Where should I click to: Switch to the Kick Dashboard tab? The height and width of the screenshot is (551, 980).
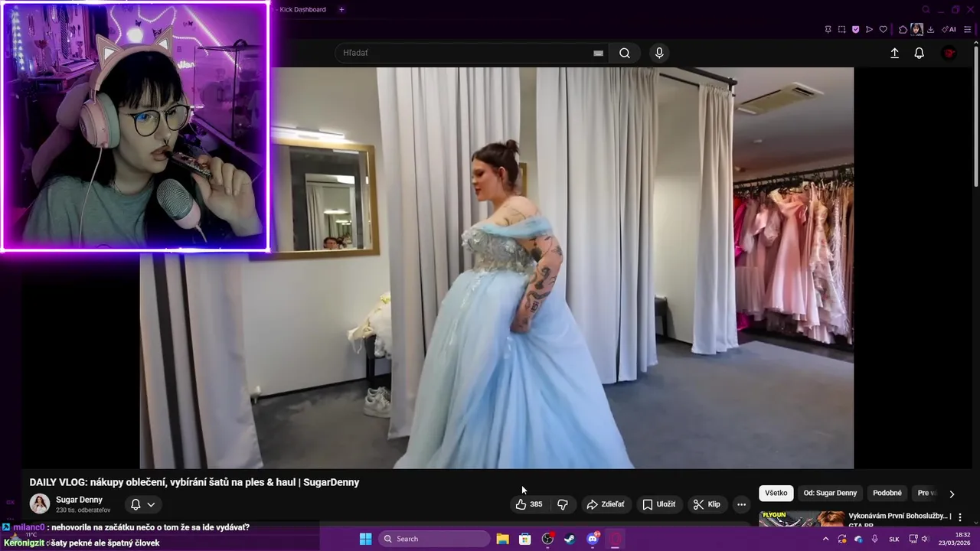[302, 10]
